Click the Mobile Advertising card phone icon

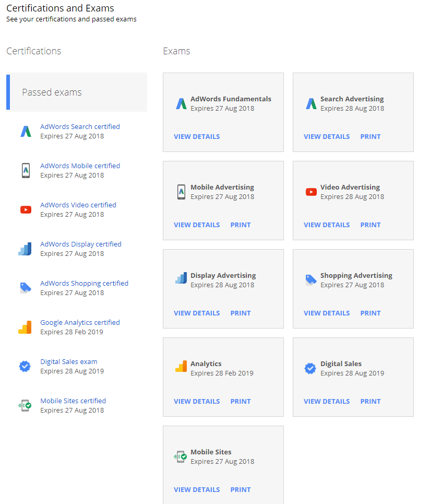[x=182, y=192]
